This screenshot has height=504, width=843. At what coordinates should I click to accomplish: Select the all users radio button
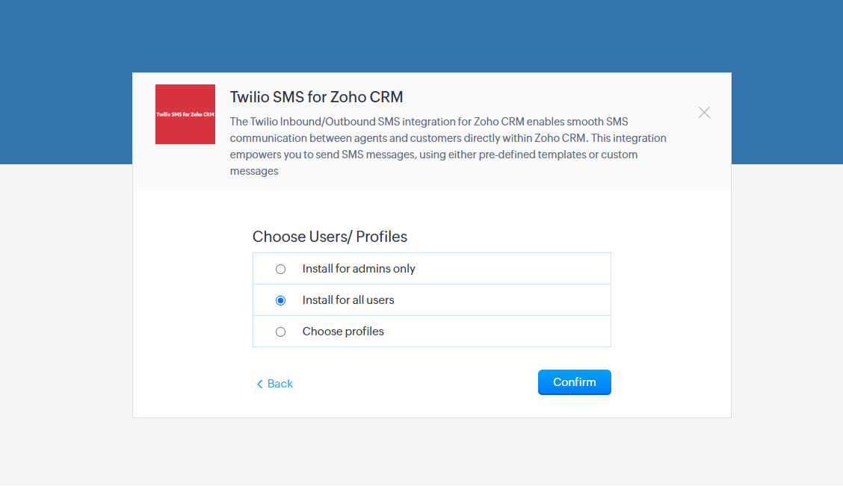click(281, 300)
